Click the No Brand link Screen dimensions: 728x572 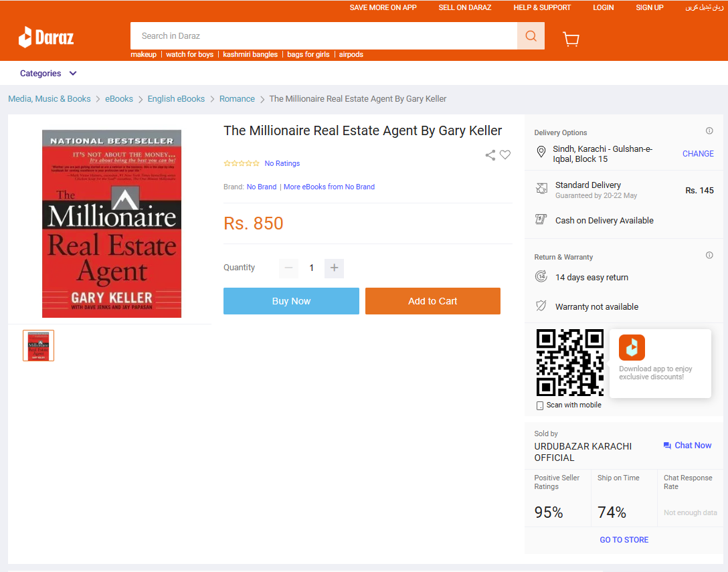click(x=262, y=187)
